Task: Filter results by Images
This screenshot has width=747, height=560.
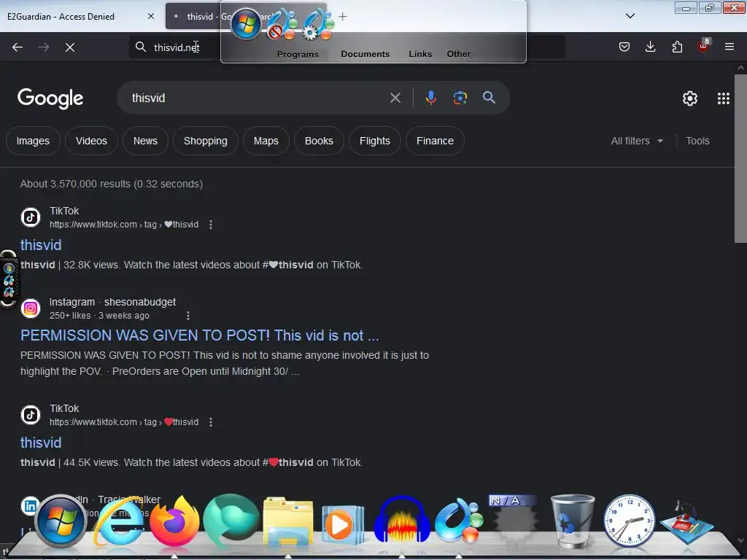Action: pos(33,141)
